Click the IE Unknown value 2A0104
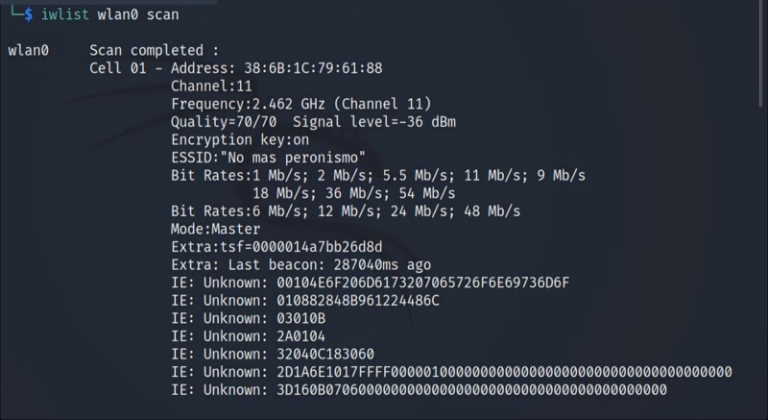Viewport: 768px width, 420px height. pyautogui.click(x=300, y=336)
